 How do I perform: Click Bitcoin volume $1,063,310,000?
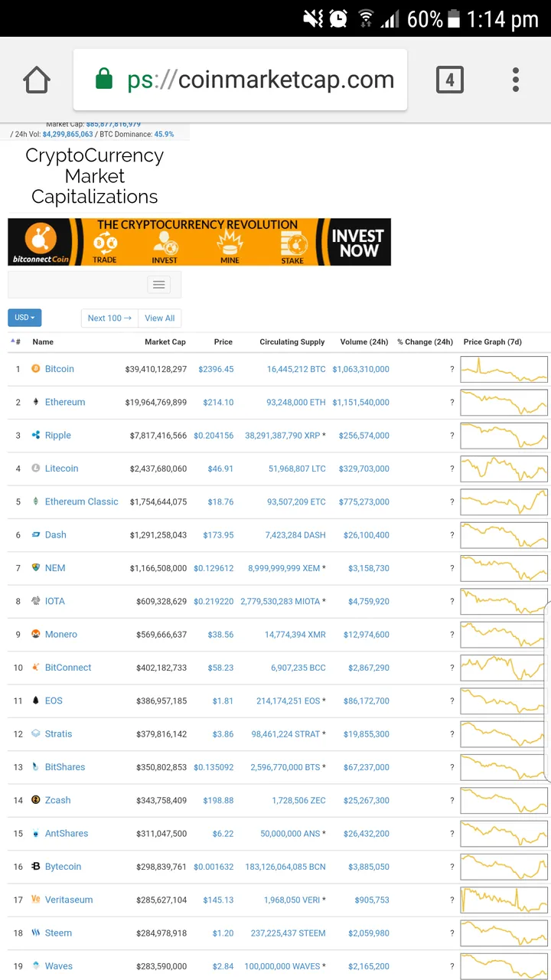pyautogui.click(x=361, y=369)
